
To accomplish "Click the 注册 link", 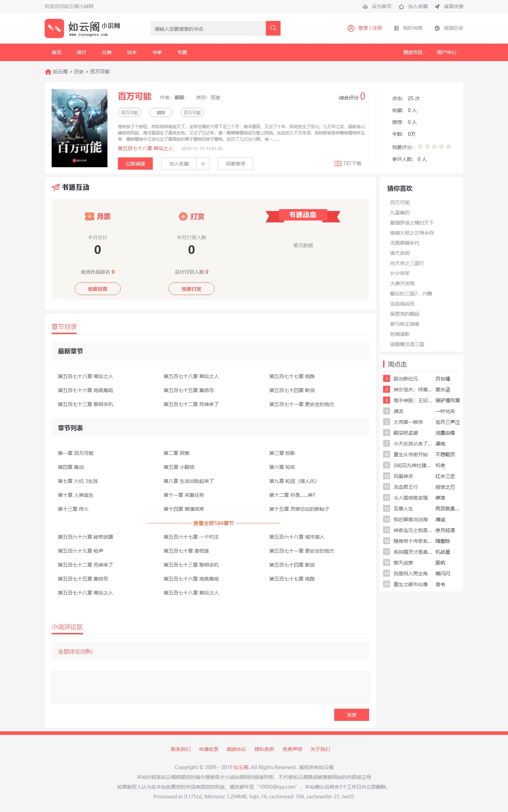I will coord(377,28).
